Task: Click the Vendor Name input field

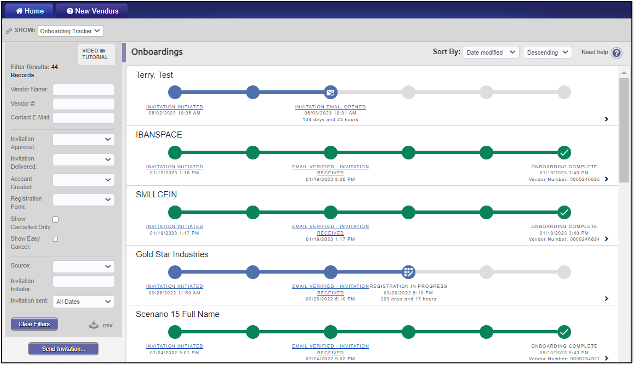Action: (x=83, y=90)
